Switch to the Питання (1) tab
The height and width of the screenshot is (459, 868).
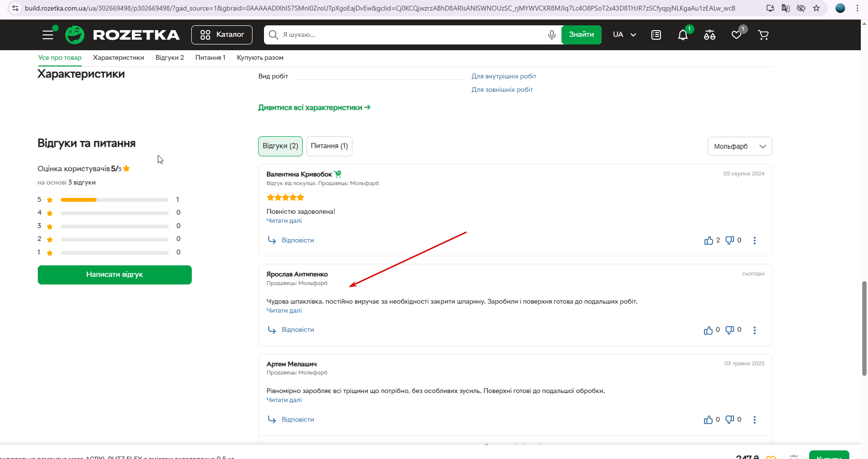point(330,146)
